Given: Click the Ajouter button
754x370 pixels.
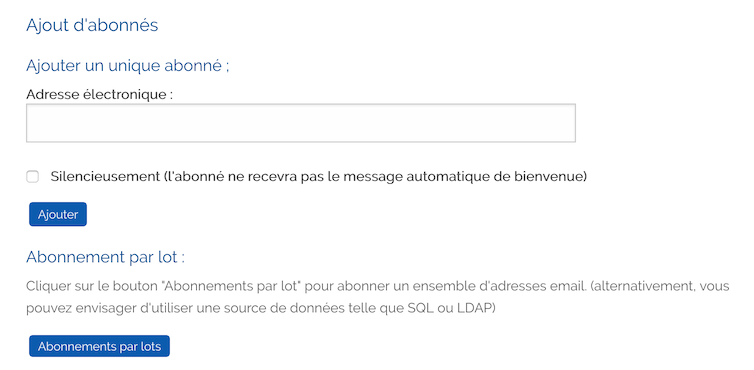Looking at the screenshot, I should pos(58,214).
